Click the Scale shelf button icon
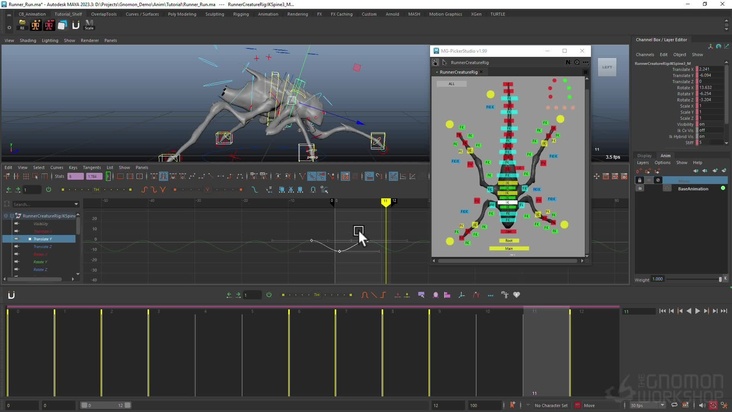Screen dimensions: 732x412 pos(89,25)
